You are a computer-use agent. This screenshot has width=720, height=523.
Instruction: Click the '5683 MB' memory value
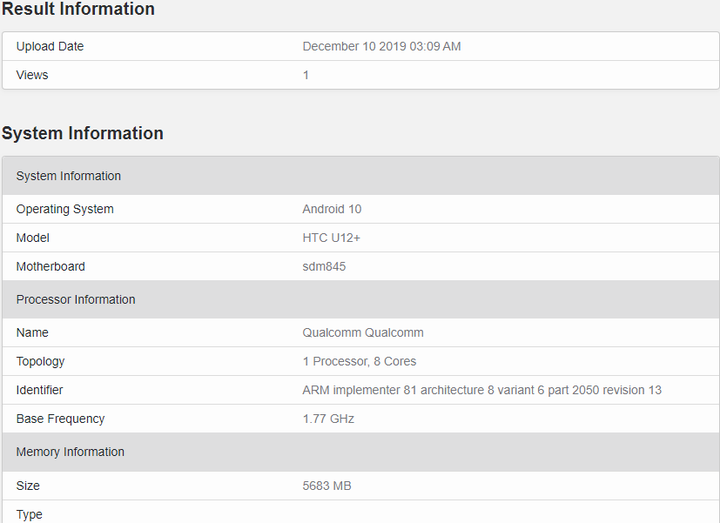coord(326,486)
